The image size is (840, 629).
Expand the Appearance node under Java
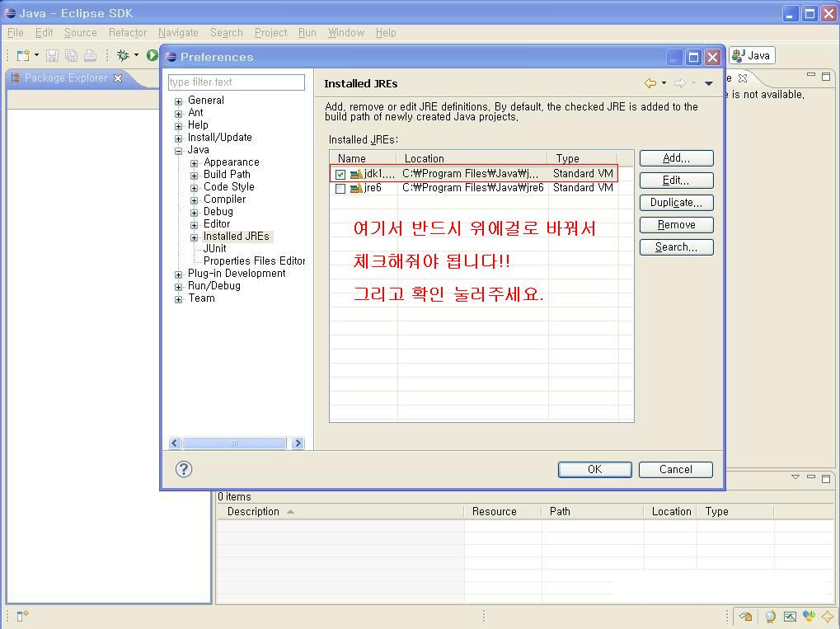coord(194,163)
